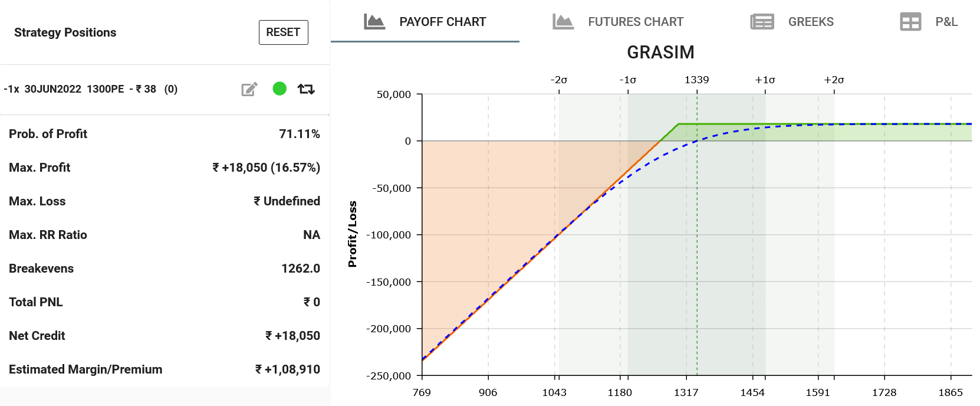The image size is (980, 406).
Task: Open the PAYOFF CHART tab
Action: pos(442,22)
